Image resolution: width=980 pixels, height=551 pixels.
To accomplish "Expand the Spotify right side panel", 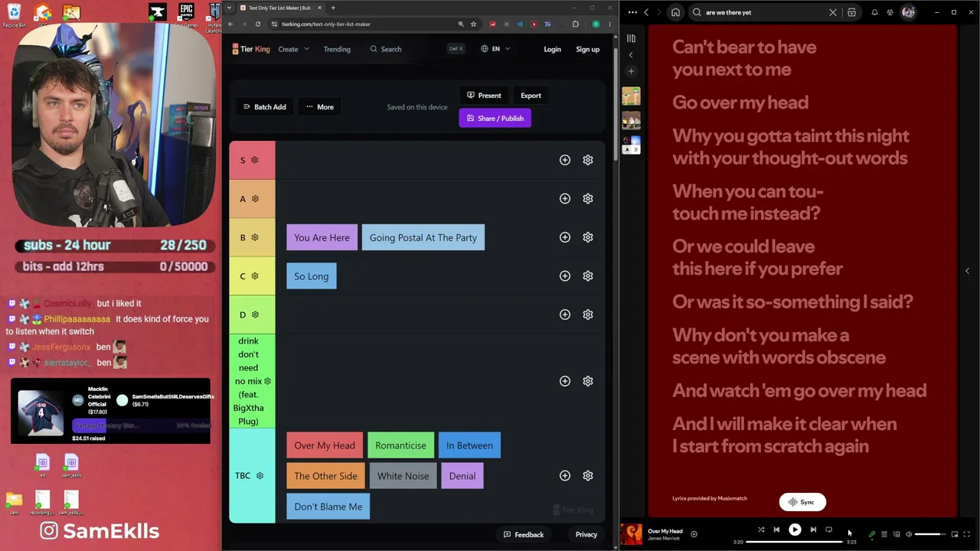I will click(x=967, y=271).
